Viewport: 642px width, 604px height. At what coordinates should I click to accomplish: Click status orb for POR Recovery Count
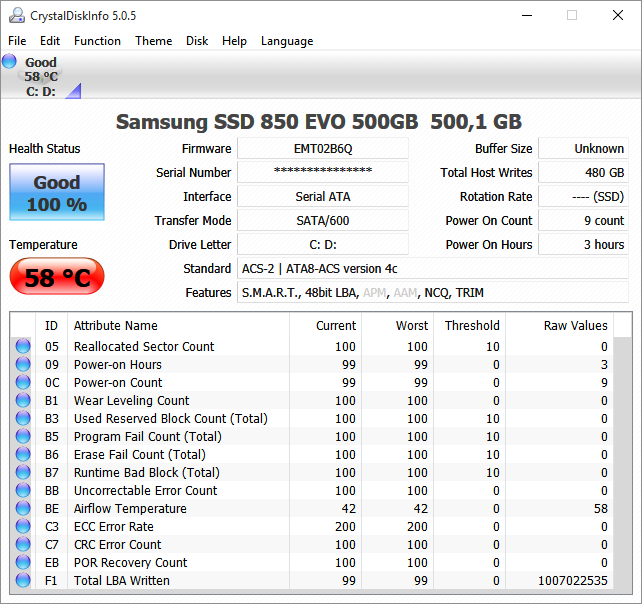pos(23,563)
